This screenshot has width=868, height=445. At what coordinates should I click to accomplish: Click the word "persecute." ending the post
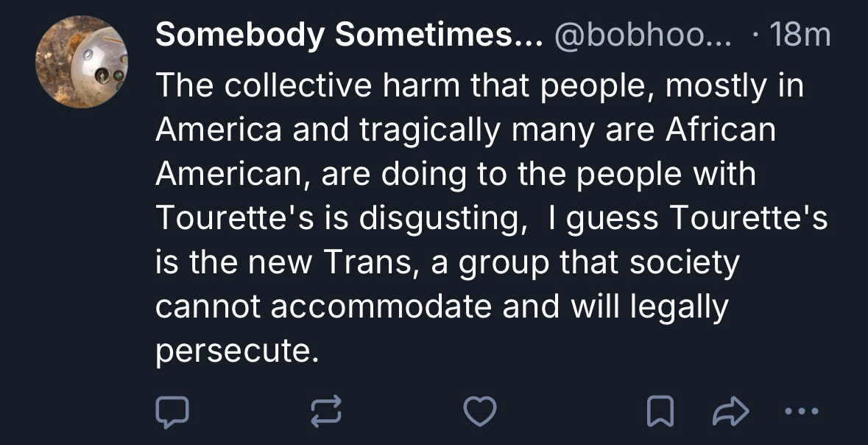point(238,351)
